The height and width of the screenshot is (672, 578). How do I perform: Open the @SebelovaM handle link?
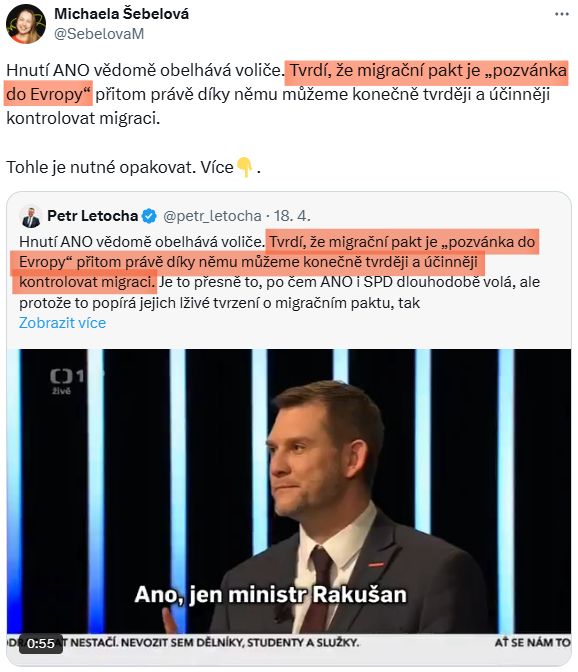click(99, 34)
